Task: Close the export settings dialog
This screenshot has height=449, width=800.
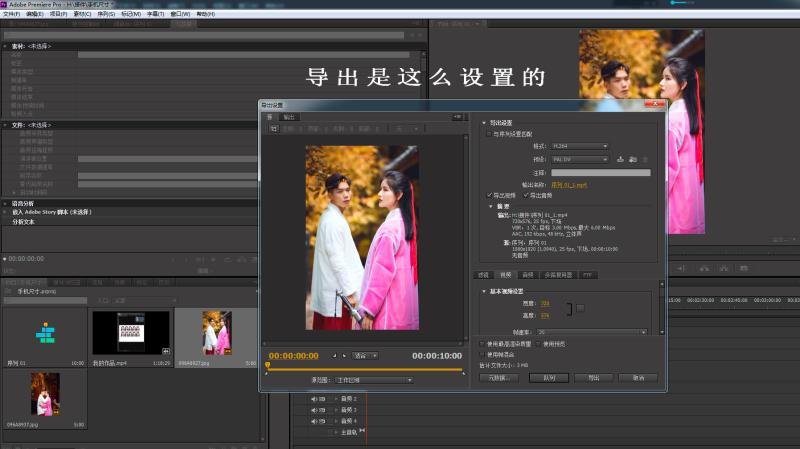Action: point(654,104)
